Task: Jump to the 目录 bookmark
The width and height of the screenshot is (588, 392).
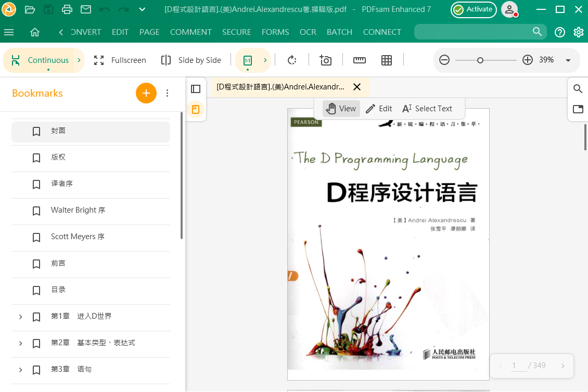Action: tap(91, 290)
